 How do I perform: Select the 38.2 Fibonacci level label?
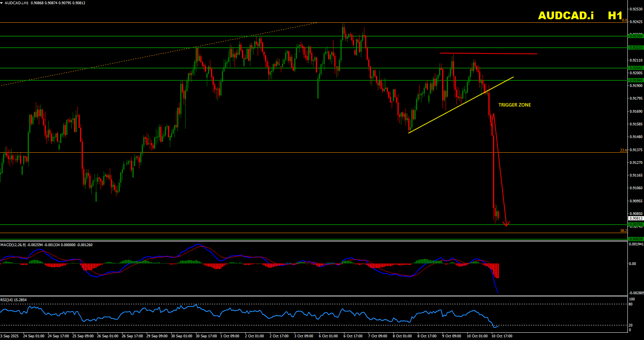click(623, 231)
